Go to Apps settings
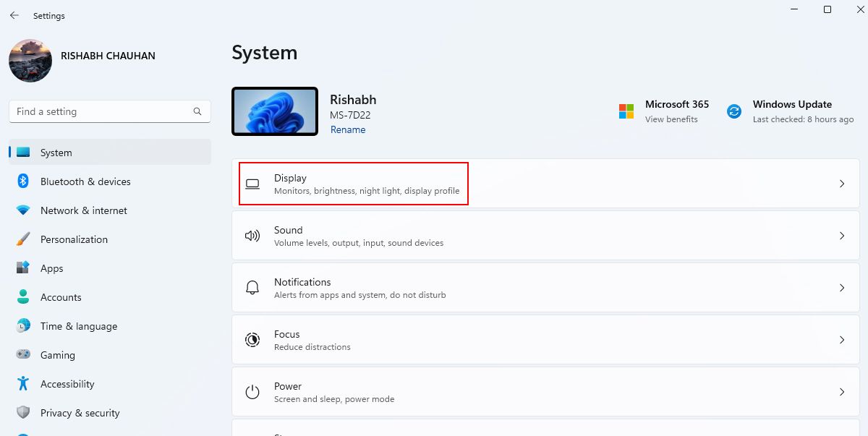 [x=51, y=268]
